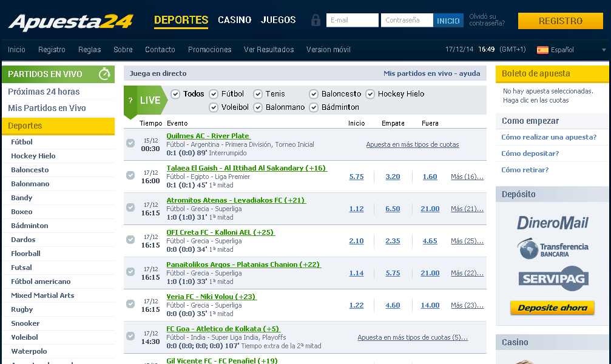This screenshot has width=611, height=364.
Task: Click the Spanish flag icon
Action: pos(542,50)
